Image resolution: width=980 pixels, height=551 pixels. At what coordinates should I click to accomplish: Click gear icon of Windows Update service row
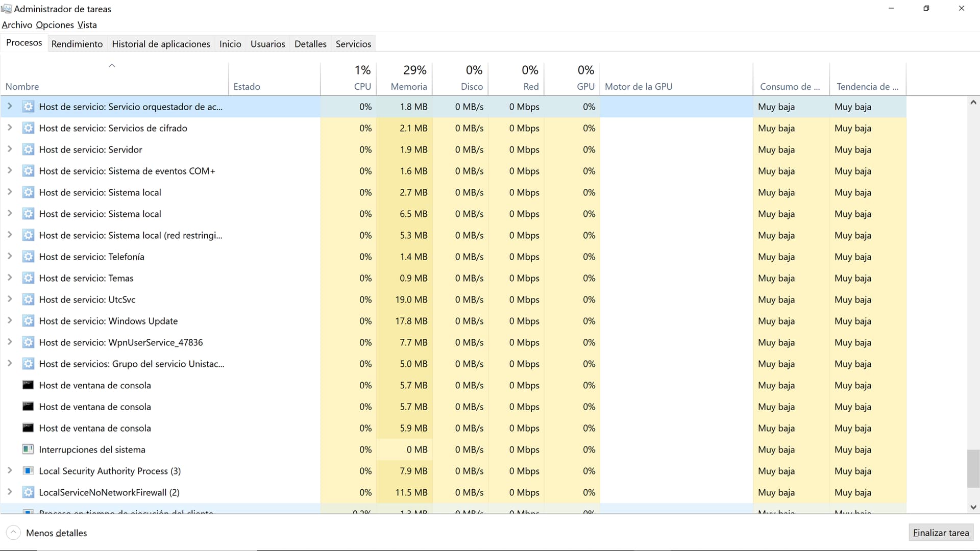[28, 321]
